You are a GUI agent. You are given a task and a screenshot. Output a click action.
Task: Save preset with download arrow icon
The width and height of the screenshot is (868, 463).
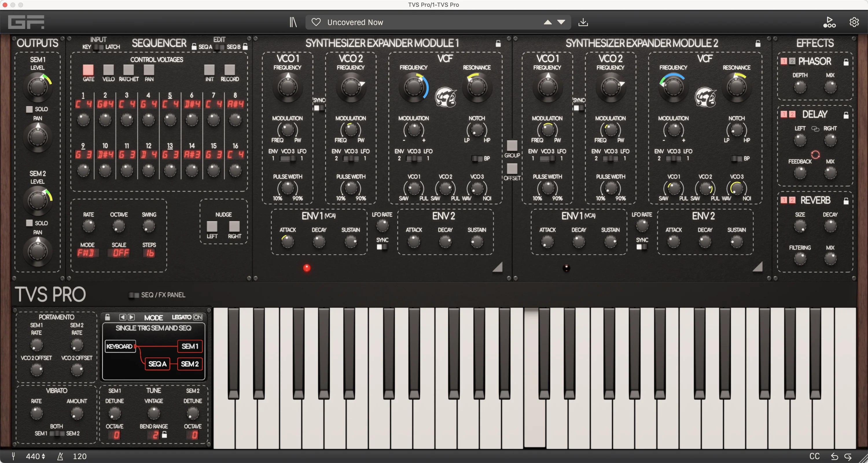pyautogui.click(x=583, y=22)
